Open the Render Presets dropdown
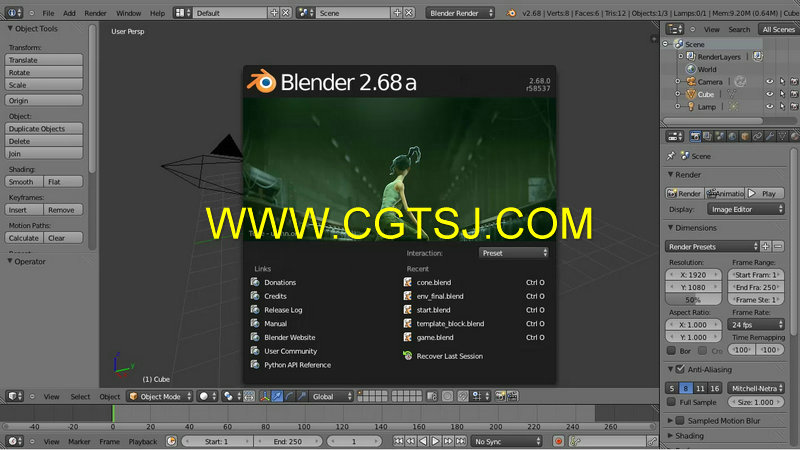This screenshot has width=800, height=450. coord(712,246)
